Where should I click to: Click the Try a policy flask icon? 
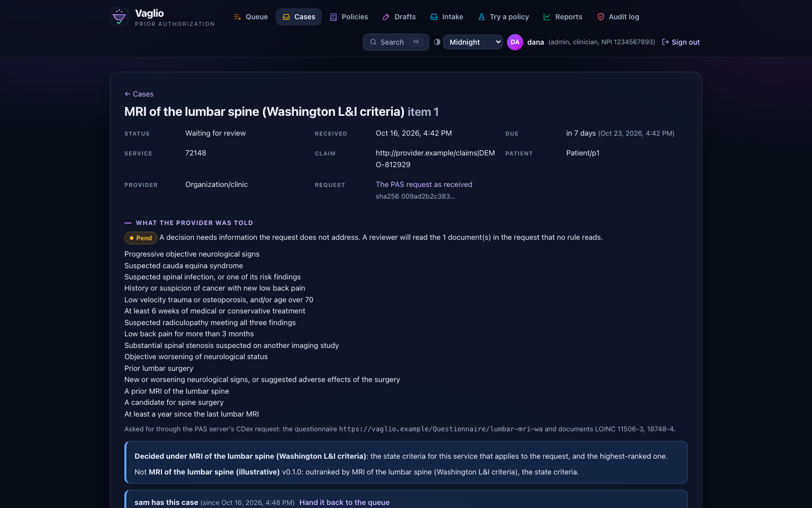click(482, 17)
